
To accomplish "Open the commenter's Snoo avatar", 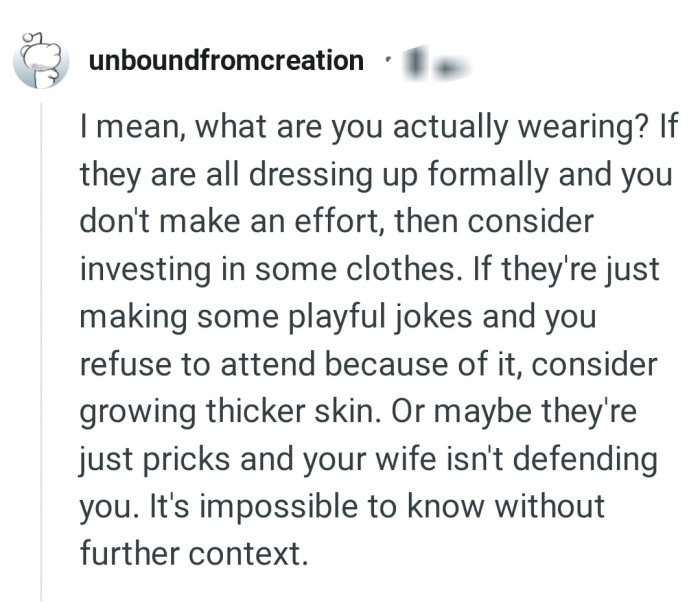I will (40, 60).
